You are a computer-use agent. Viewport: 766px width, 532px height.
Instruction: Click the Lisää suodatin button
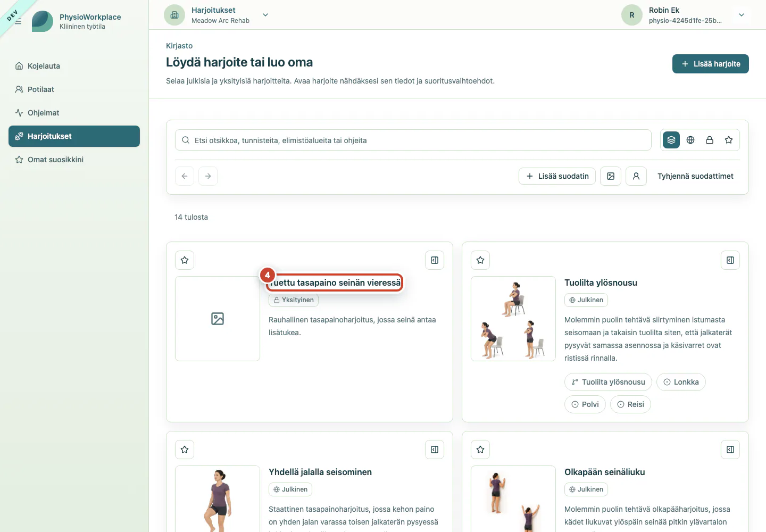tap(557, 176)
